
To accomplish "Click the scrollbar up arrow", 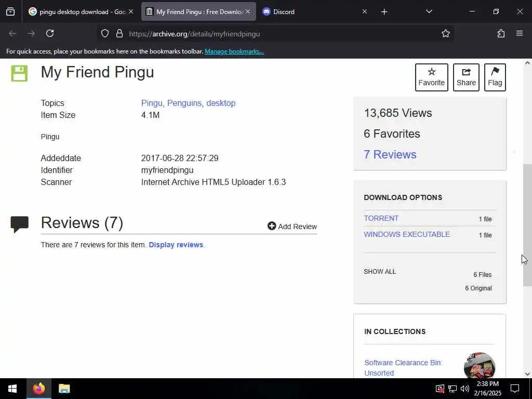I will tap(527, 63).
